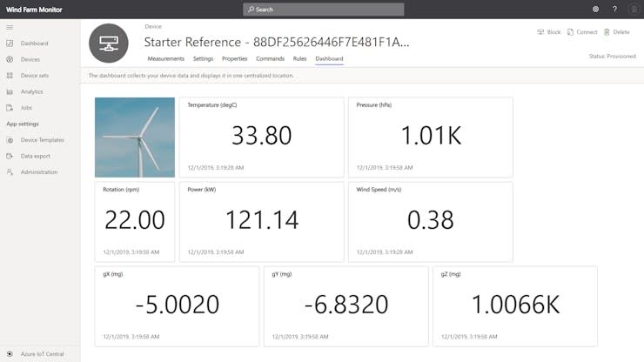Go to the Analytics sidebar icon

click(x=10, y=91)
